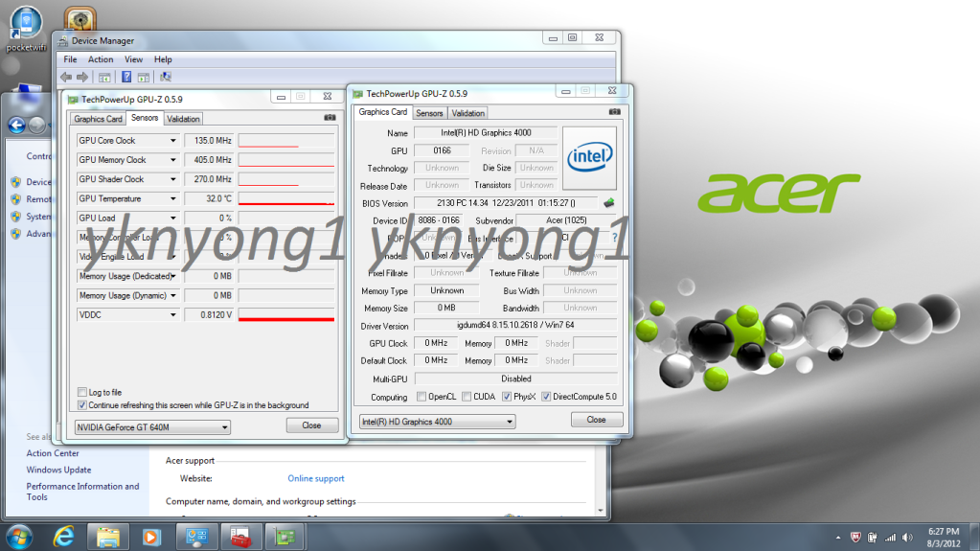Toggle Continue refreshing in background checkbox
The image size is (980, 551).
(81, 405)
